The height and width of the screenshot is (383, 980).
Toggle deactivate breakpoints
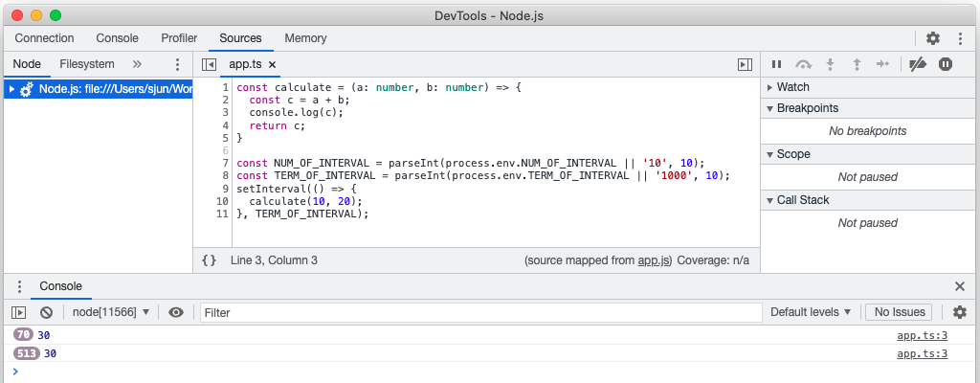tap(917, 64)
